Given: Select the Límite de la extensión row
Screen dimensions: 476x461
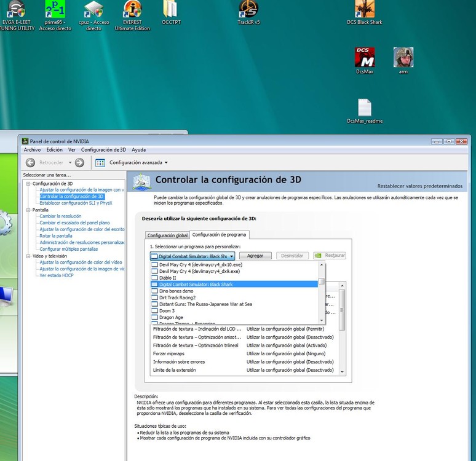Looking at the screenshot, I should pyautogui.click(x=245, y=370).
